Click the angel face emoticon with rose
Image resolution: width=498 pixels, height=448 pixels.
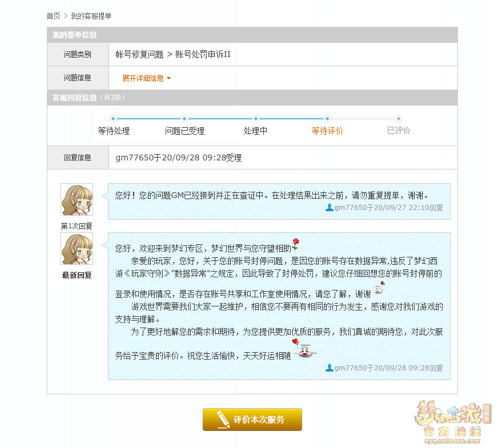(x=304, y=349)
